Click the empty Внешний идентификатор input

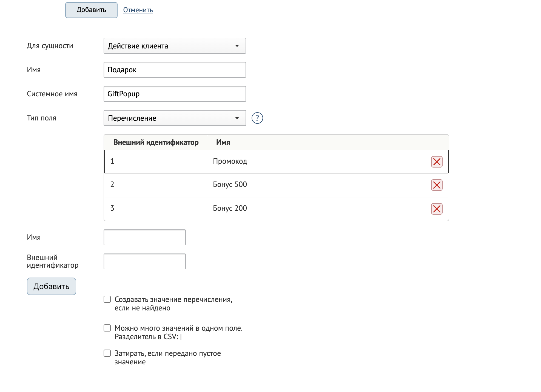[x=144, y=261]
